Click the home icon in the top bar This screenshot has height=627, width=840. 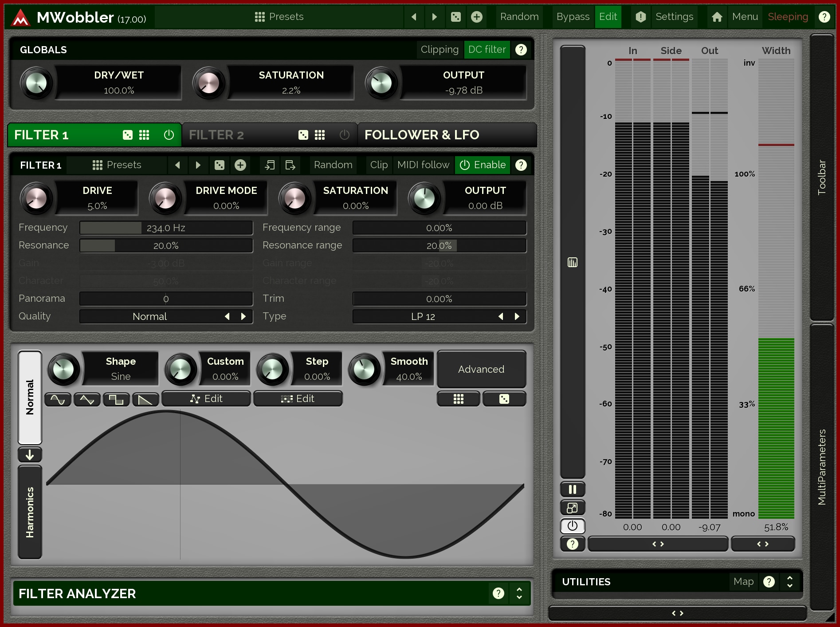[x=717, y=17]
